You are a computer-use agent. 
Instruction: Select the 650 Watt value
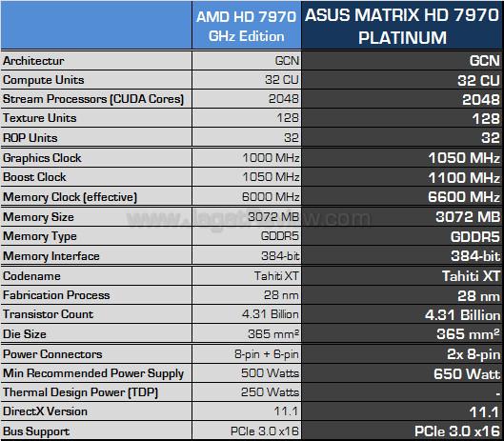[x=467, y=374]
